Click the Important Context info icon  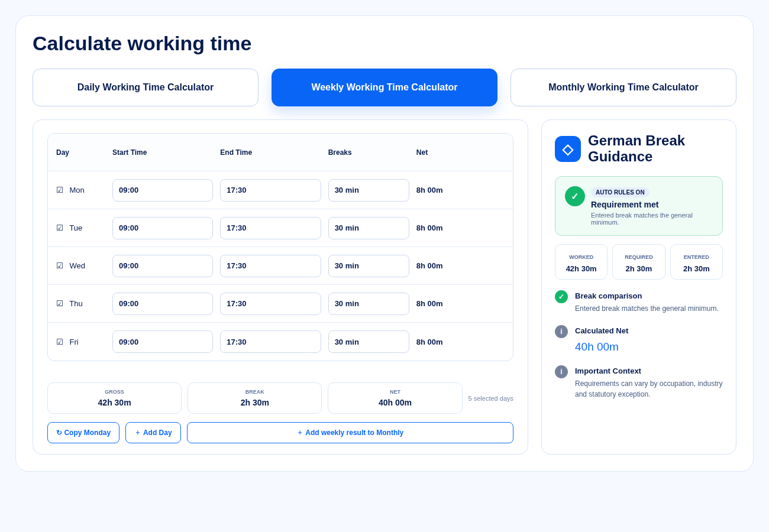tap(561, 372)
